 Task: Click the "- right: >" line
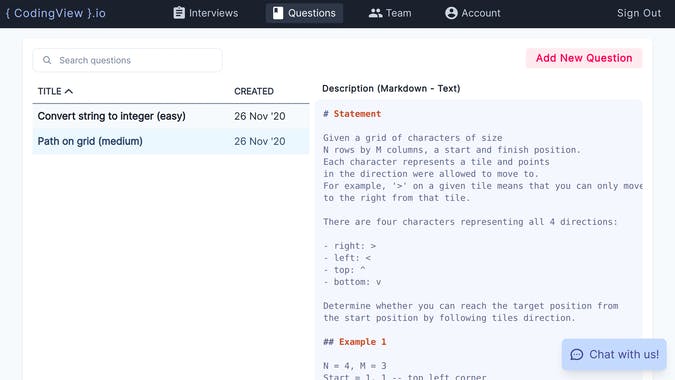(x=350, y=246)
